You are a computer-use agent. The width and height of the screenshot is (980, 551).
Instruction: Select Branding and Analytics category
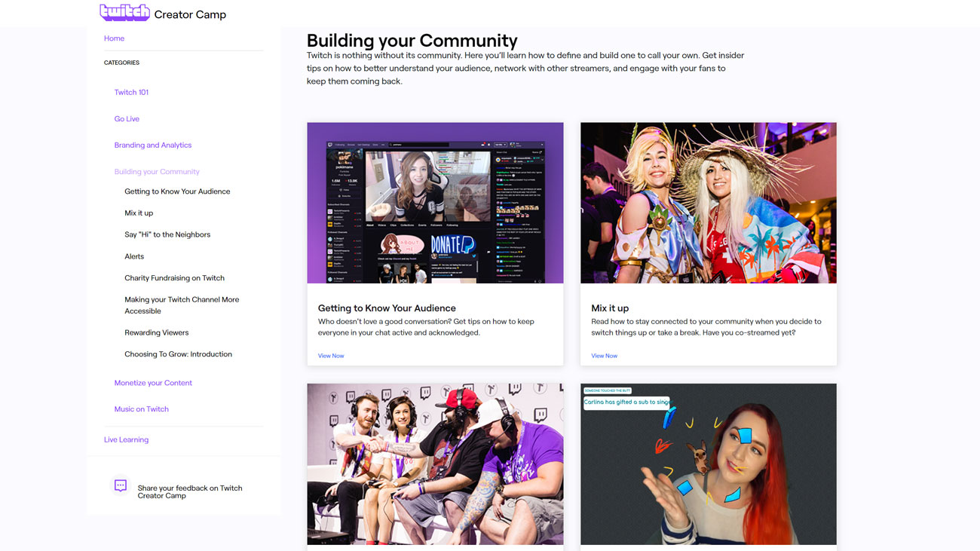tap(153, 145)
